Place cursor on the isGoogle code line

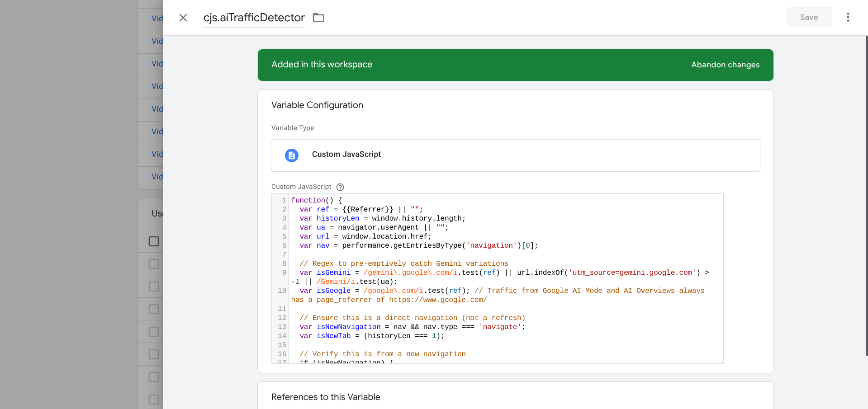[407, 291]
